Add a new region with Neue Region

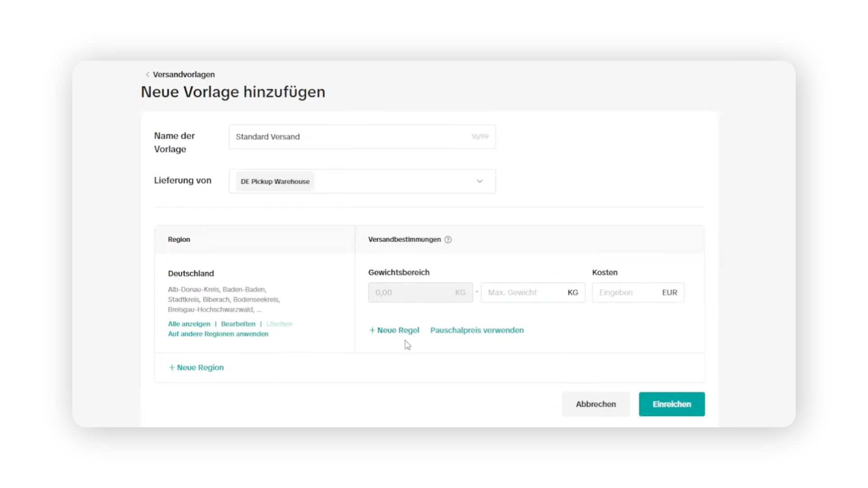click(196, 368)
